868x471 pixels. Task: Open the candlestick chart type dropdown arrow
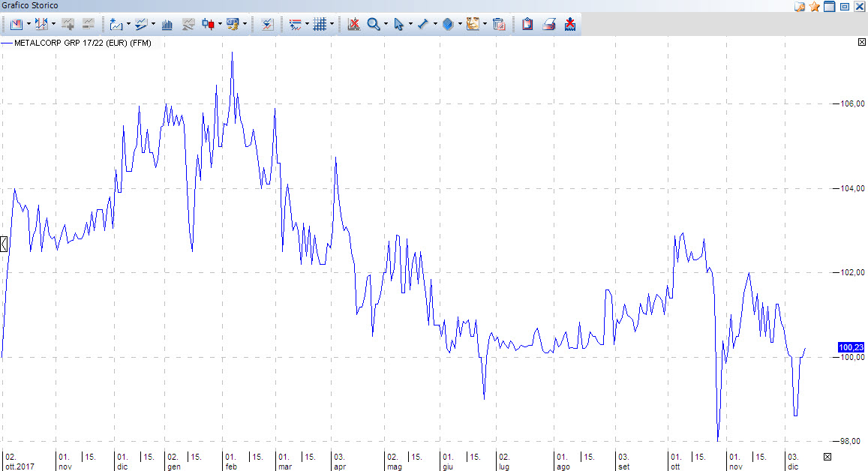click(x=221, y=24)
